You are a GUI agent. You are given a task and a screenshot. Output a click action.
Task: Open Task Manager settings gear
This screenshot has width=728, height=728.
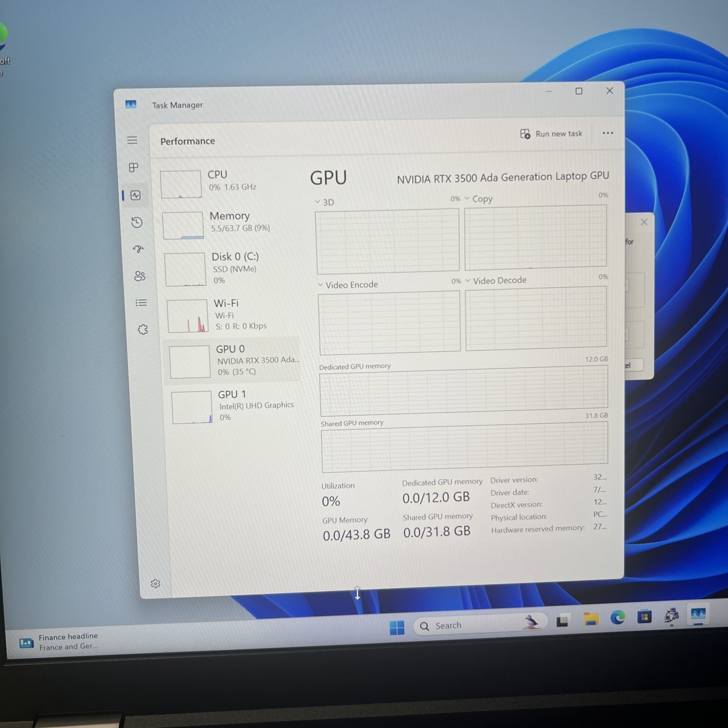click(156, 584)
